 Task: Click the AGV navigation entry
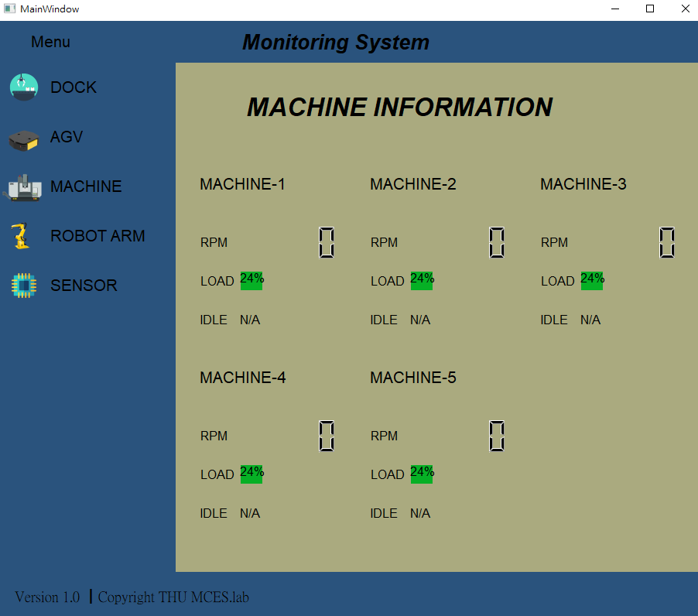[65, 136]
